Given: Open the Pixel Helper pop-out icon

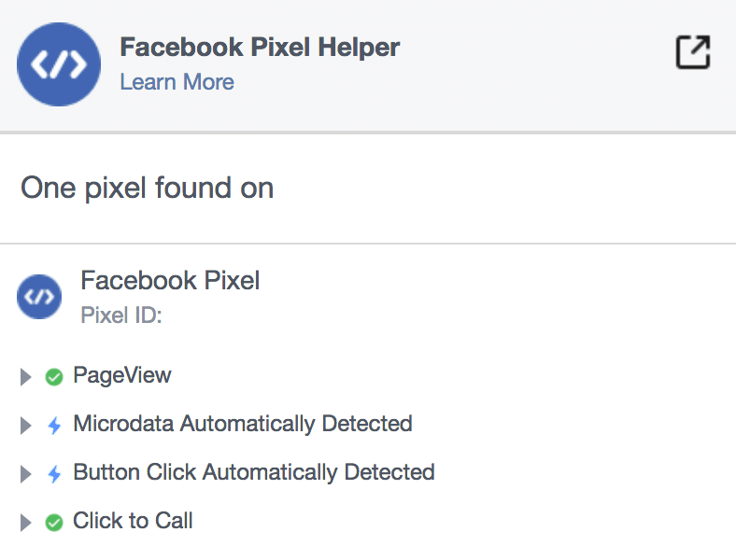Looking at the screenshot, I should (693, 52).
